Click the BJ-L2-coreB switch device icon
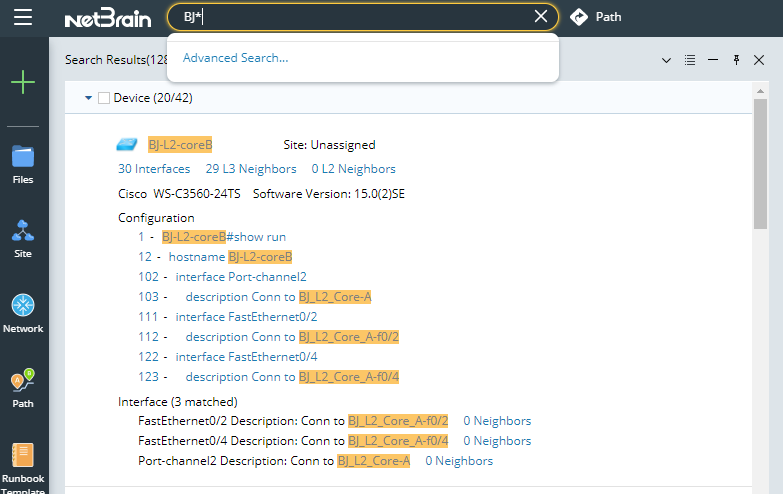 [x=127, y=144]
